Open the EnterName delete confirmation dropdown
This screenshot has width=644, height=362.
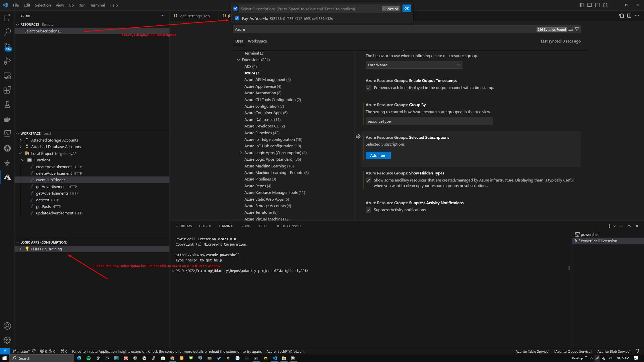pyautogui.click(x=414, y=65)
